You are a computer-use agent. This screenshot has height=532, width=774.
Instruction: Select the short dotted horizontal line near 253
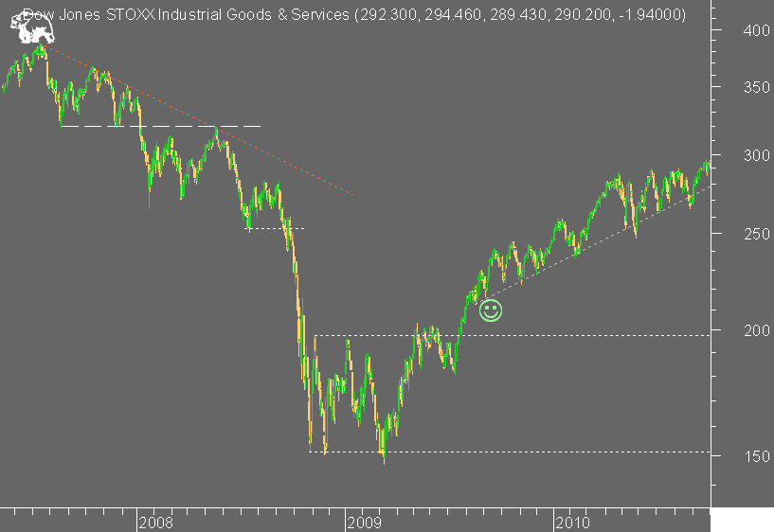click(275, 228)
